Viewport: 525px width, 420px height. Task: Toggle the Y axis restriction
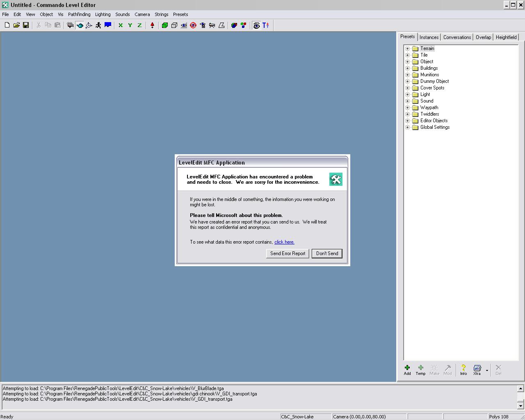(x=130, y=25)
